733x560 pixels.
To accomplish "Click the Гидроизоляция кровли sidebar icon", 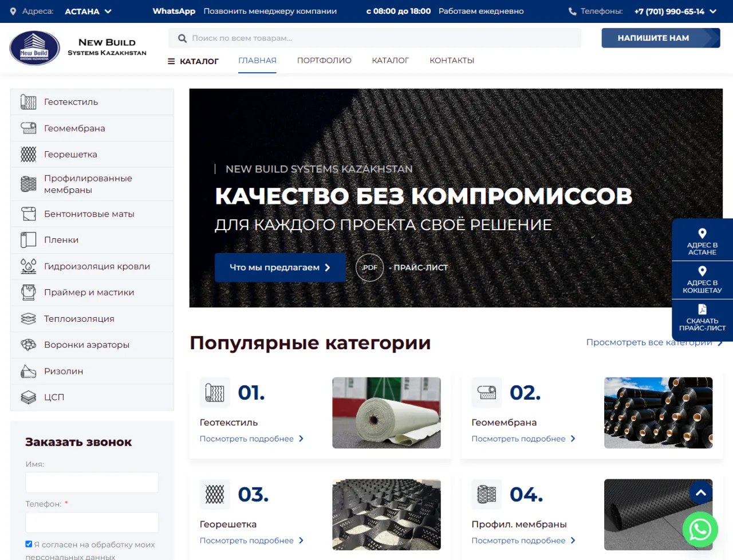I will pyautogui.click(x=29, y=266).
